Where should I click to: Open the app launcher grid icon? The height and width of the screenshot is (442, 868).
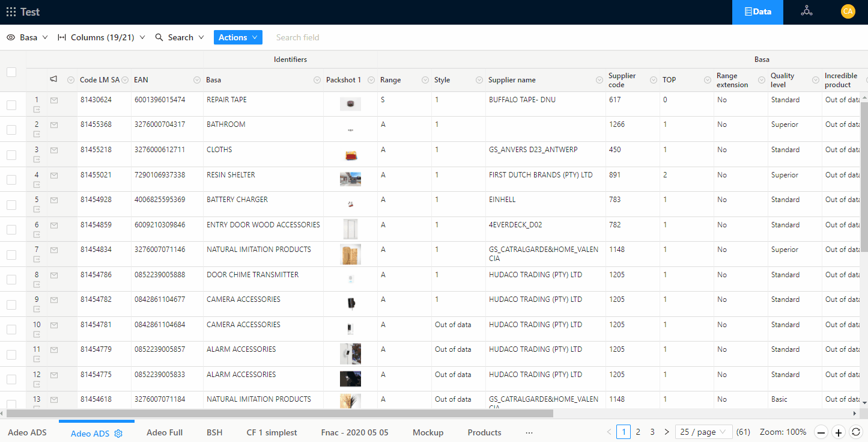(11, 11)
